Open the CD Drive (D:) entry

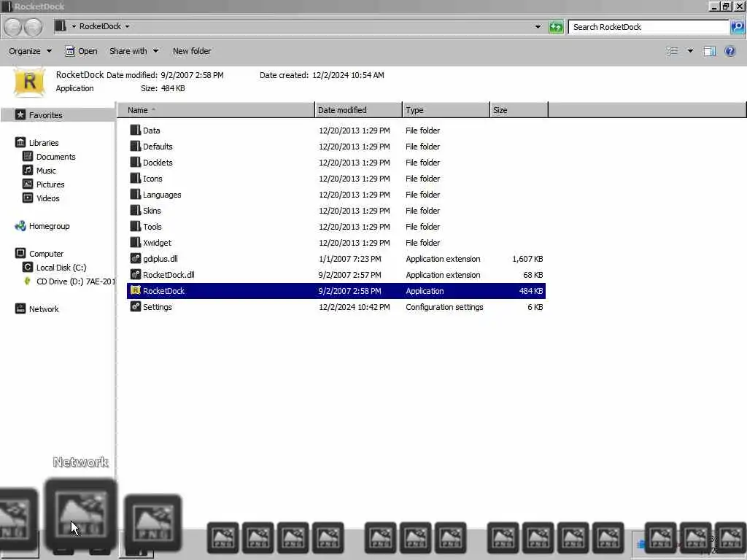click(x=75, y=281)
